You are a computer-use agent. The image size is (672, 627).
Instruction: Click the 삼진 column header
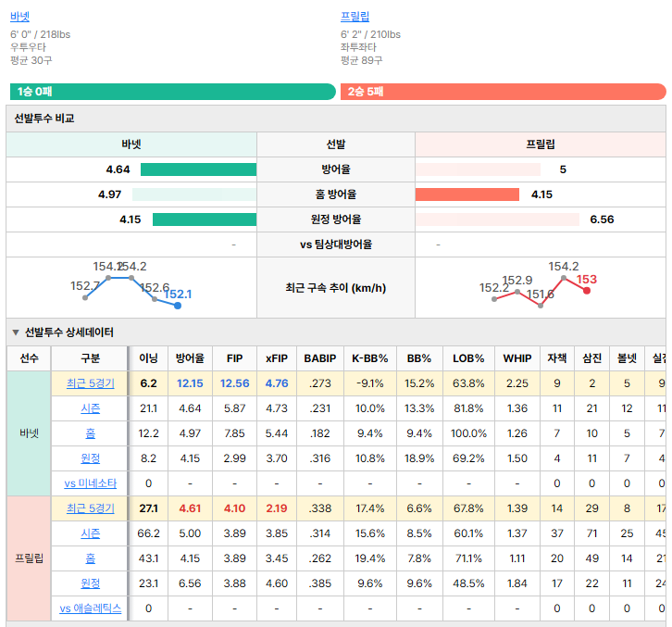click(591, 358)
